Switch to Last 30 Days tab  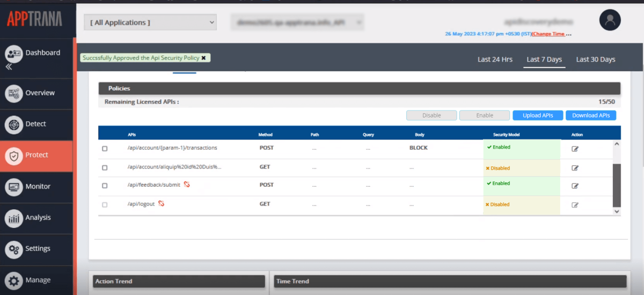(596, 60)
